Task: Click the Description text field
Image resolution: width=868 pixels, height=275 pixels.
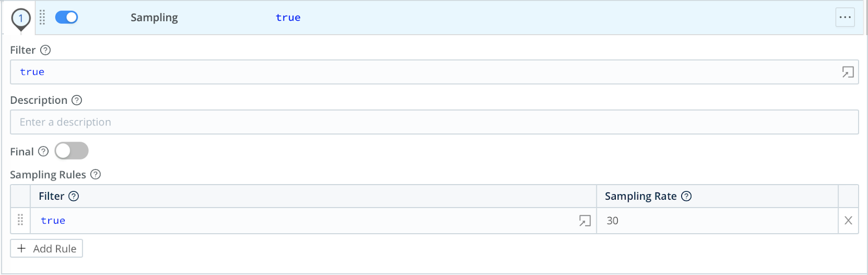Action: tap(434, 122)
